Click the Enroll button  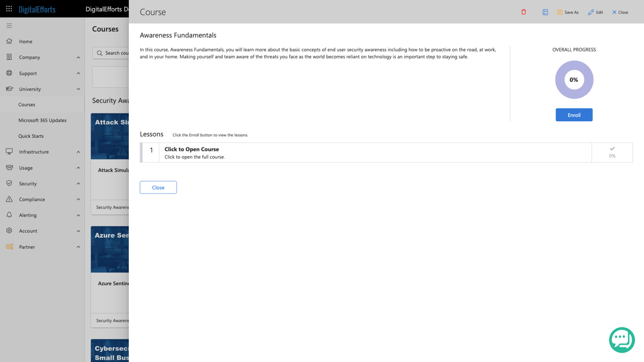574,114
